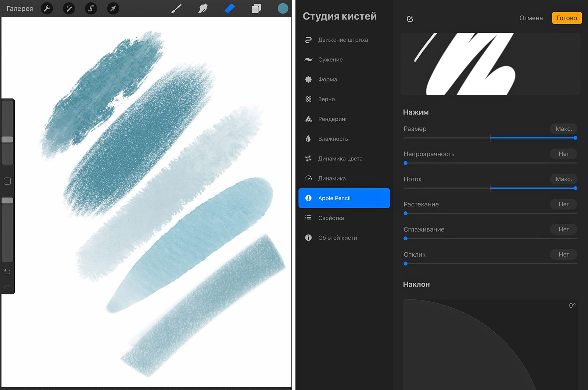Open the Движение штриха section

343,40
